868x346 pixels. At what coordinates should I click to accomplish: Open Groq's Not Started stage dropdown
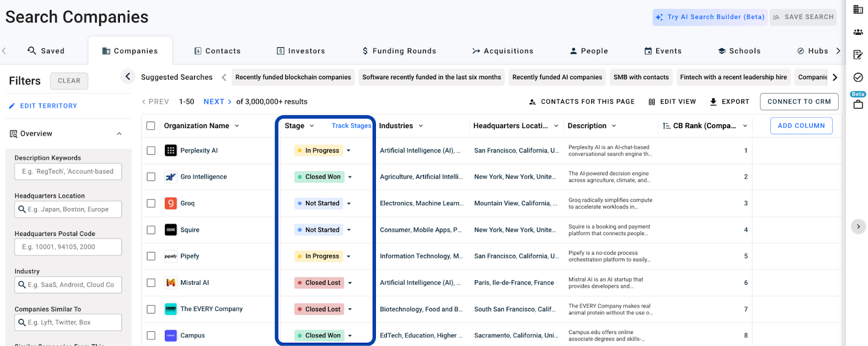click(349, 203)
